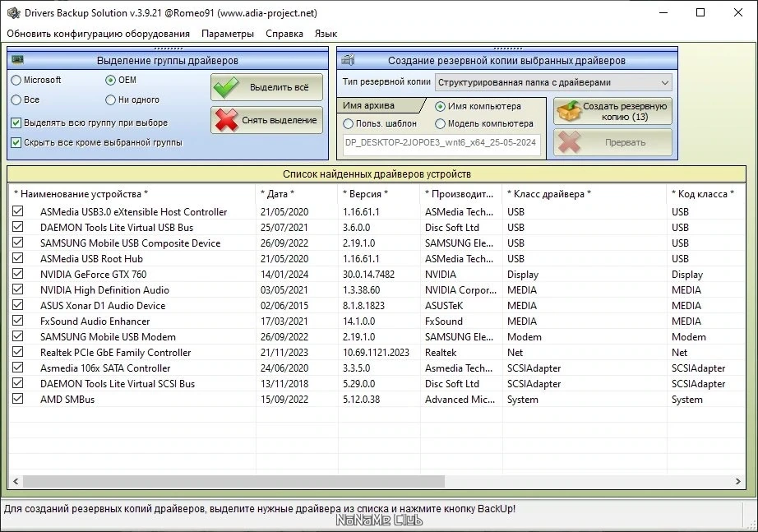The width and height of the screenshot is (758, 532).
Task: Click the archive name input field
Action: 441,144
